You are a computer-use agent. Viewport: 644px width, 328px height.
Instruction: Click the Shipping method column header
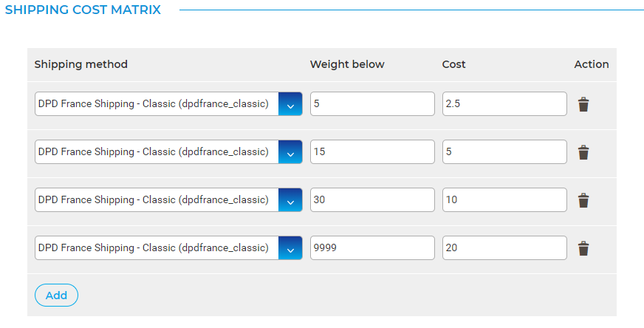[x=81, y=64]
